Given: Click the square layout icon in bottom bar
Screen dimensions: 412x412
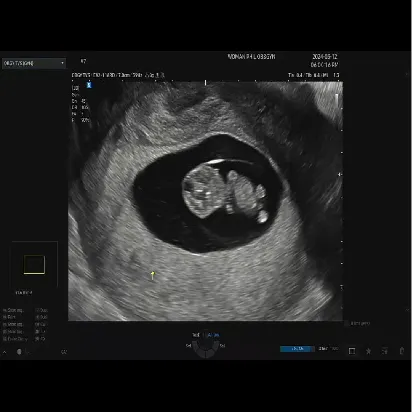Looking at the screenshot, I should 352,351.
